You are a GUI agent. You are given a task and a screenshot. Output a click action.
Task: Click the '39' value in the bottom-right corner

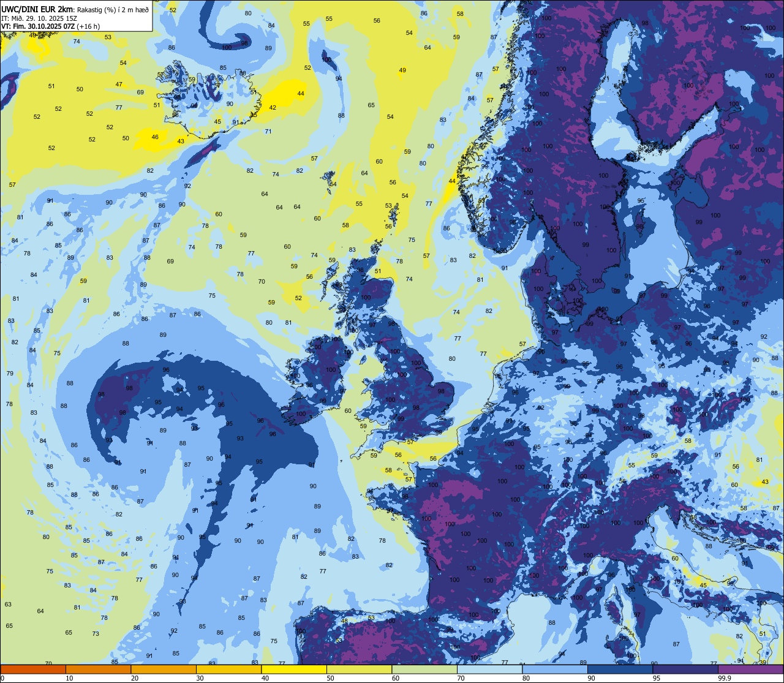[x=763, y=662]
